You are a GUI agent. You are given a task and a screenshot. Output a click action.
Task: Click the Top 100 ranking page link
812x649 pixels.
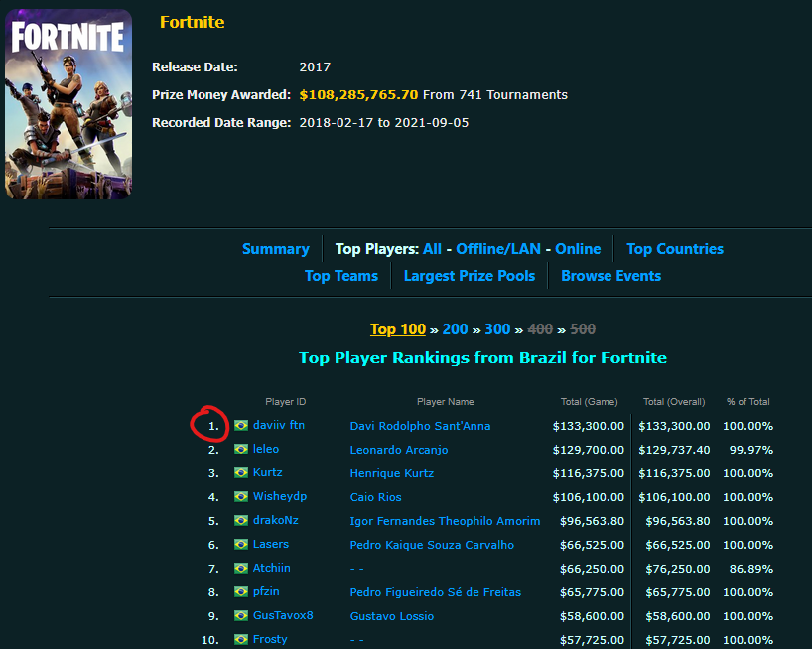(x=398, y=329)
